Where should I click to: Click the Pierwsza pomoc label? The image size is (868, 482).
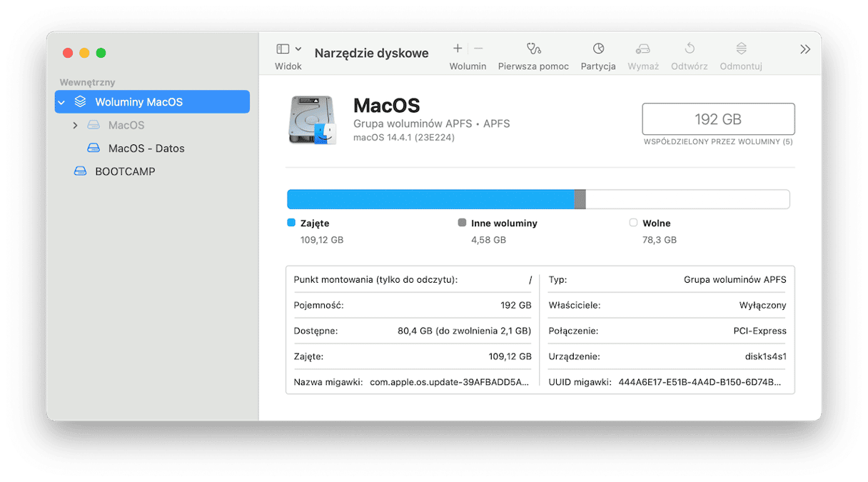click(x=533, y=66)
